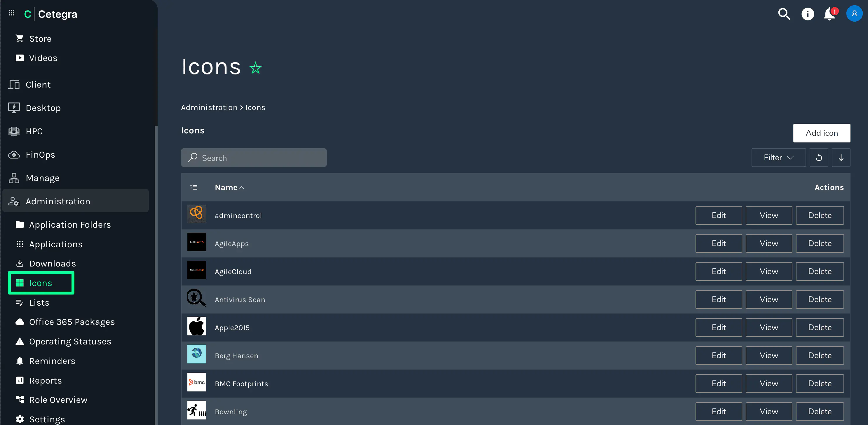Open Applications in sidebar
Screen dimensions: 868x425
55,244
